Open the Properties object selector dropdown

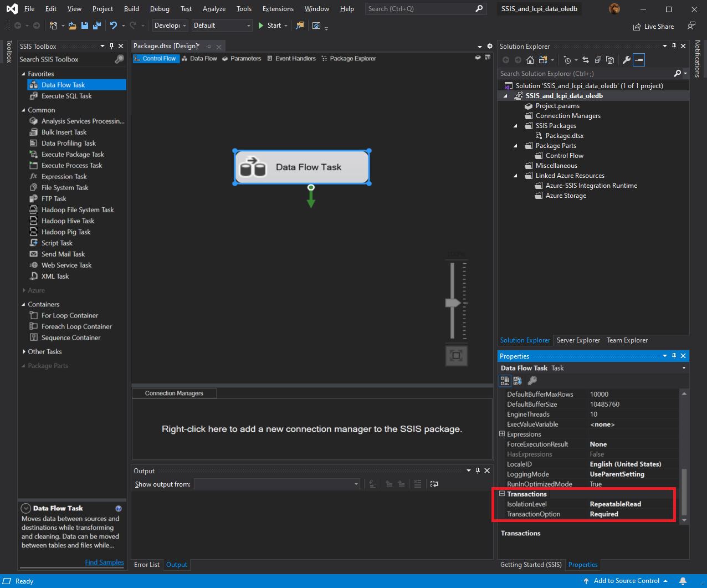click(684, 368)
